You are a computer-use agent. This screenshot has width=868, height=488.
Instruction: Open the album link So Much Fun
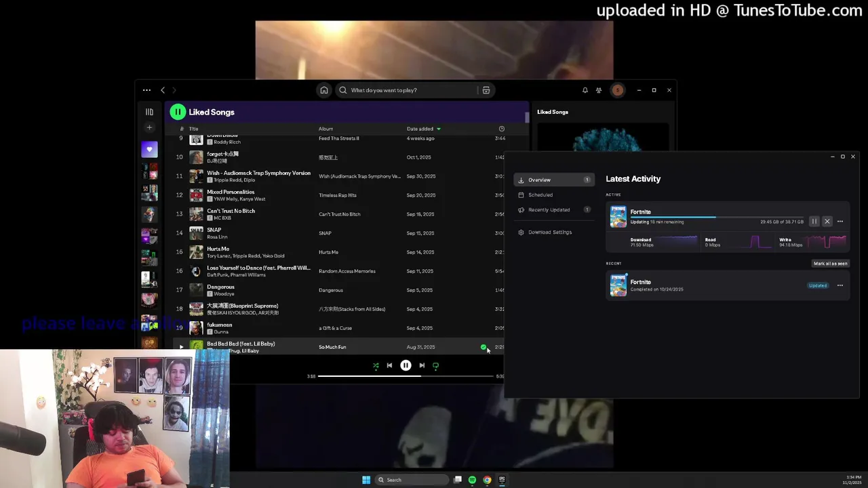(x=332, y=347)
